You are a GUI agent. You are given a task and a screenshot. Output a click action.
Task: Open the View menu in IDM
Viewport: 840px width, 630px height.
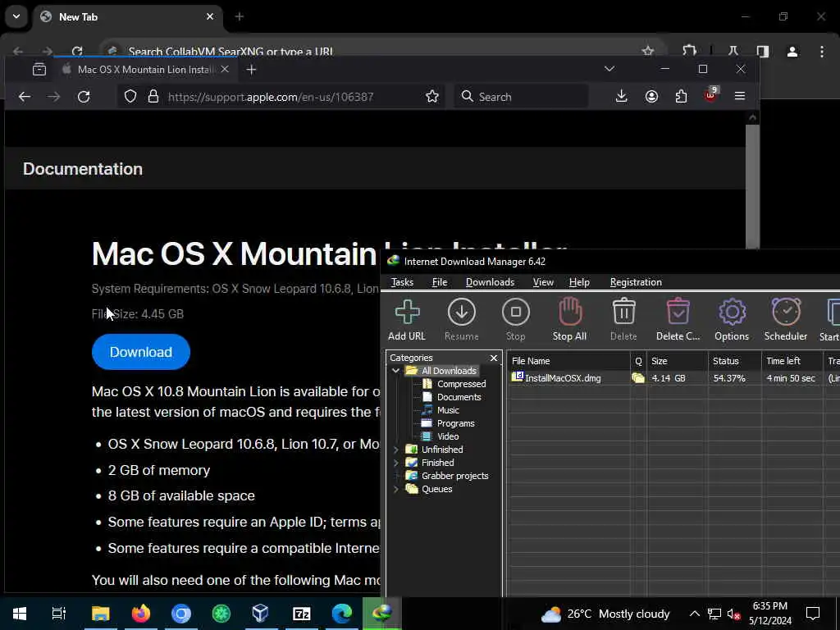coord(543,282)
